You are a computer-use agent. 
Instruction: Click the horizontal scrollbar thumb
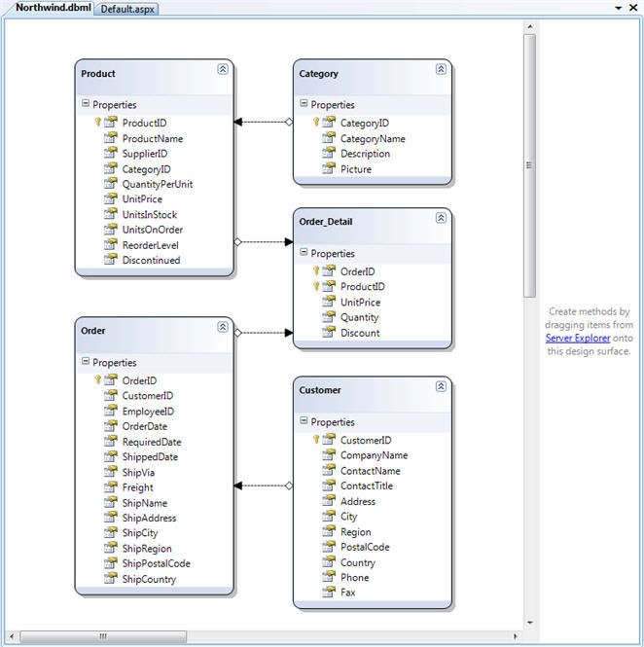coord(103,636)
